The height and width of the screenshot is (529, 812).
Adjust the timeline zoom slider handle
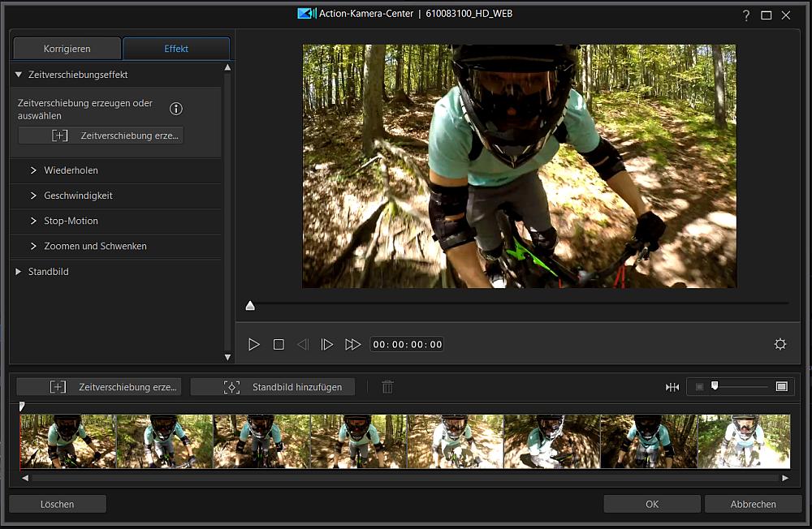(x=715, y=386)
